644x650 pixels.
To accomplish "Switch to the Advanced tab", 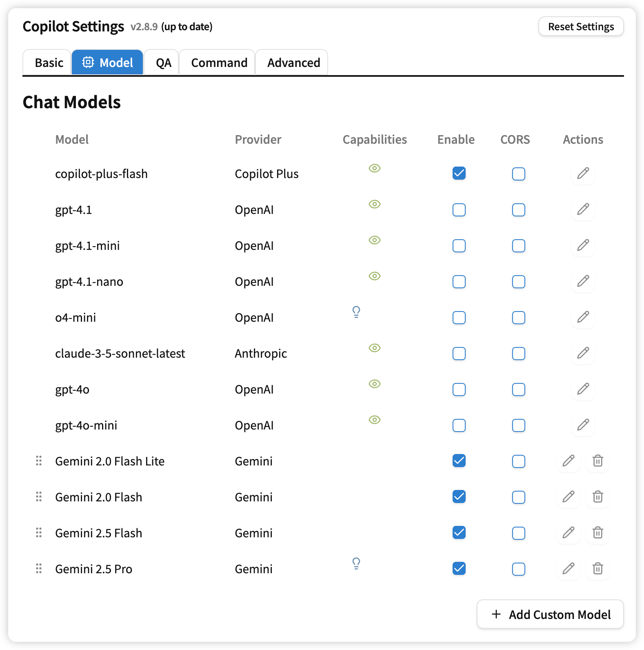I will [293, 62].
